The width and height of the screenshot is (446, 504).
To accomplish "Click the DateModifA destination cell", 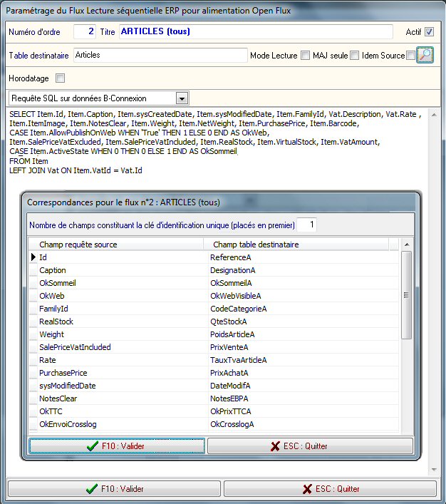I will pos(304,386).
